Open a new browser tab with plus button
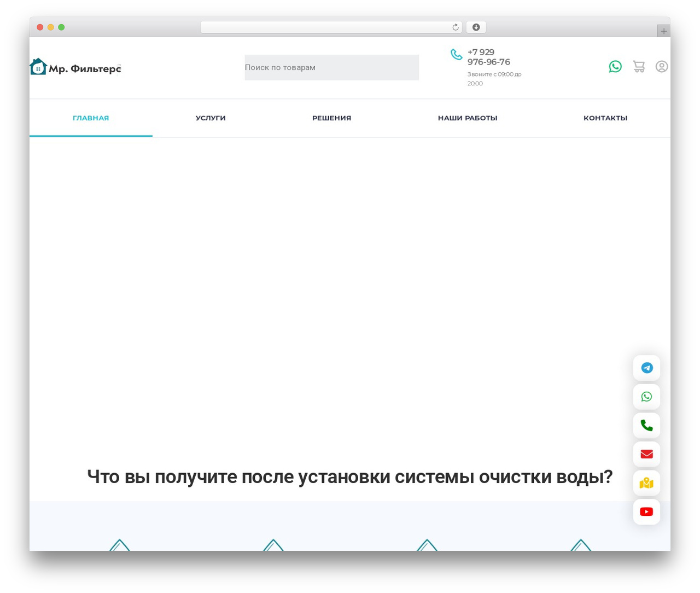Screen dimensions: 700x593 [664, 31]
